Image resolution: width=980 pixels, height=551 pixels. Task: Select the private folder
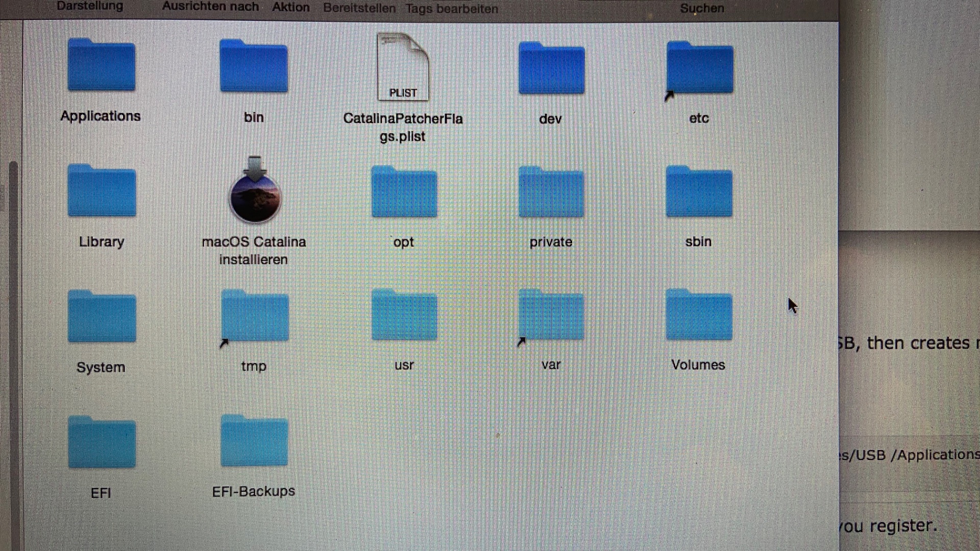(551, 193)
